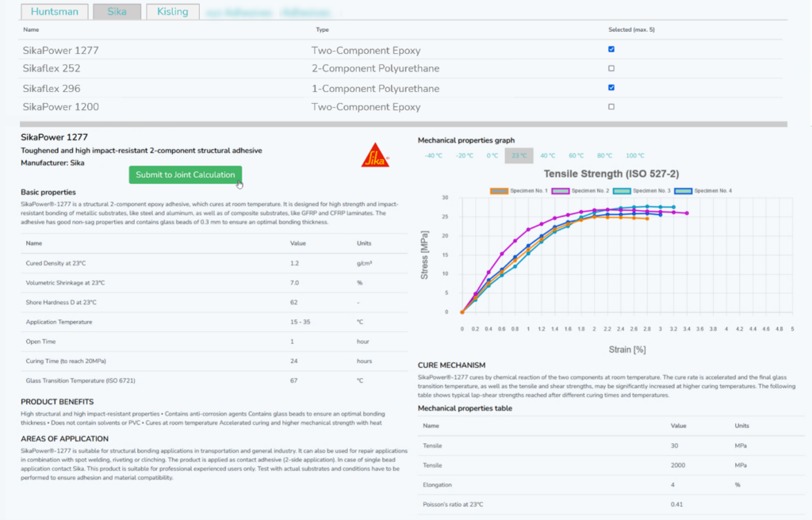Toggle Specimen No. 1 legend swatch
The image size is (812, 520).
click(500, 190)
